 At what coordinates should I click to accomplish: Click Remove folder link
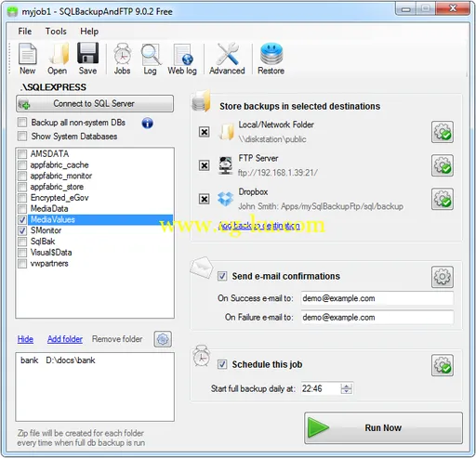(117, 339)
